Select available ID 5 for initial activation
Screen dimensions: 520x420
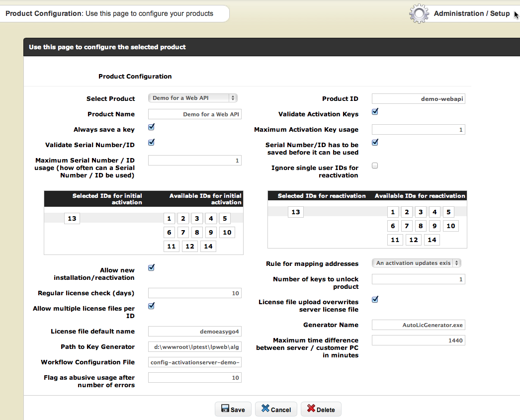pyautogui.click(x=225, y=219)
